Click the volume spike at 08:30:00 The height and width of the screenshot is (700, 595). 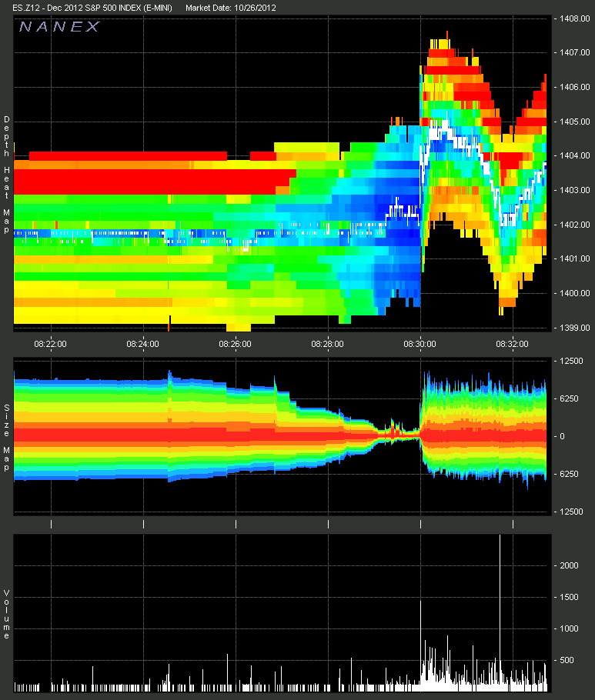point(420,646)
